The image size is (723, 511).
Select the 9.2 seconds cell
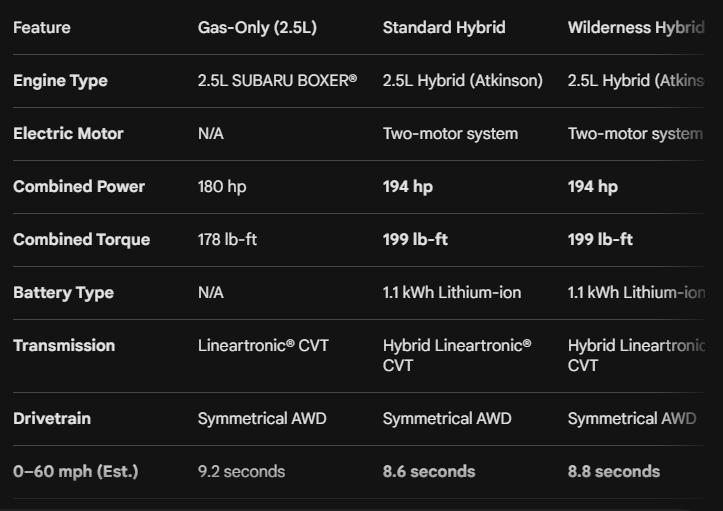click(241, 472)
